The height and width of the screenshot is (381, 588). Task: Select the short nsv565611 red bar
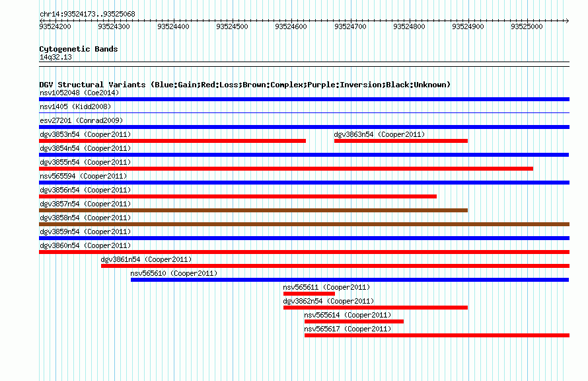point(309,294)
